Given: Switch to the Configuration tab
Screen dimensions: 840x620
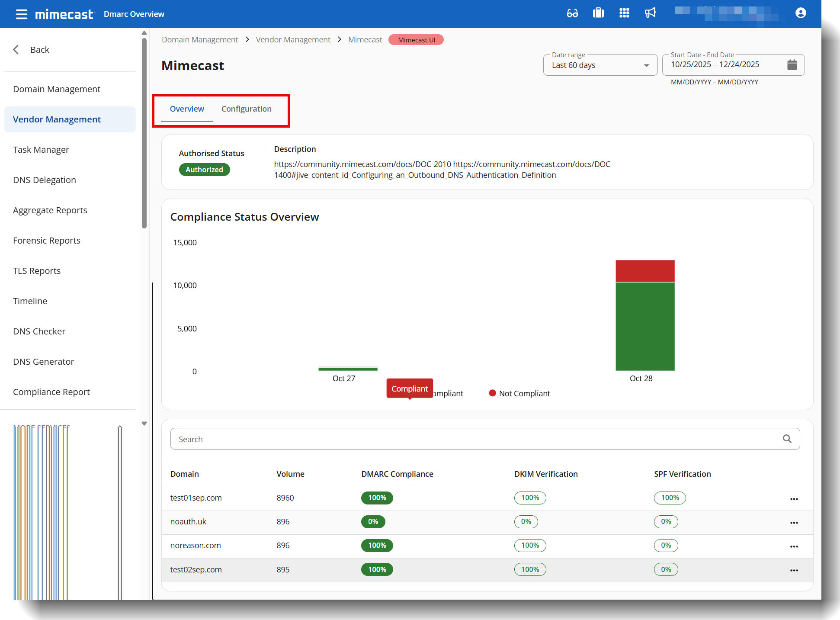Looking at the screenshot, I should 247,109.
